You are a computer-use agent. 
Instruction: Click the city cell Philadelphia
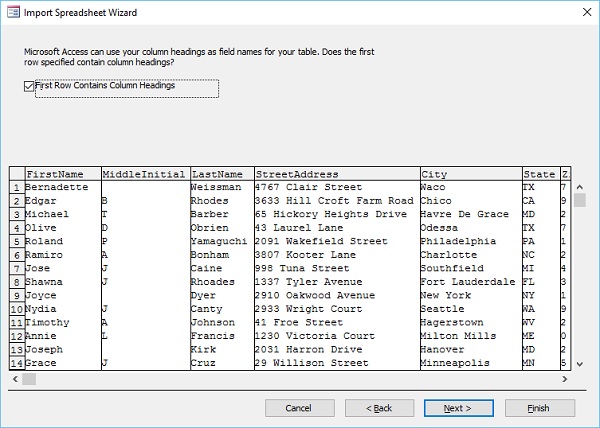click(x=471, y=241)
